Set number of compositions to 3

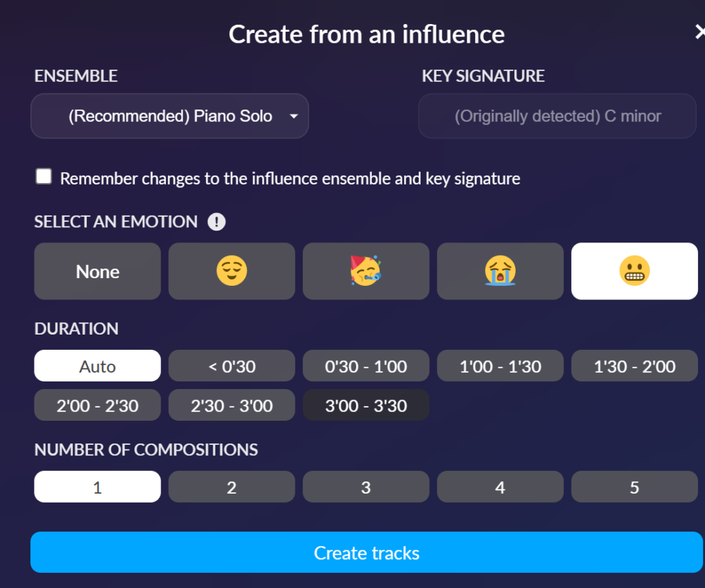[x=366, y=487]
